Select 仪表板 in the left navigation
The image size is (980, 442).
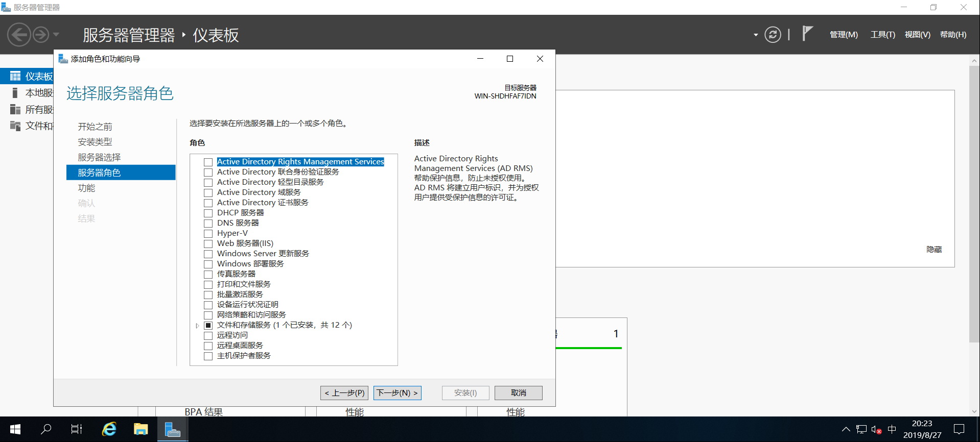27,76
